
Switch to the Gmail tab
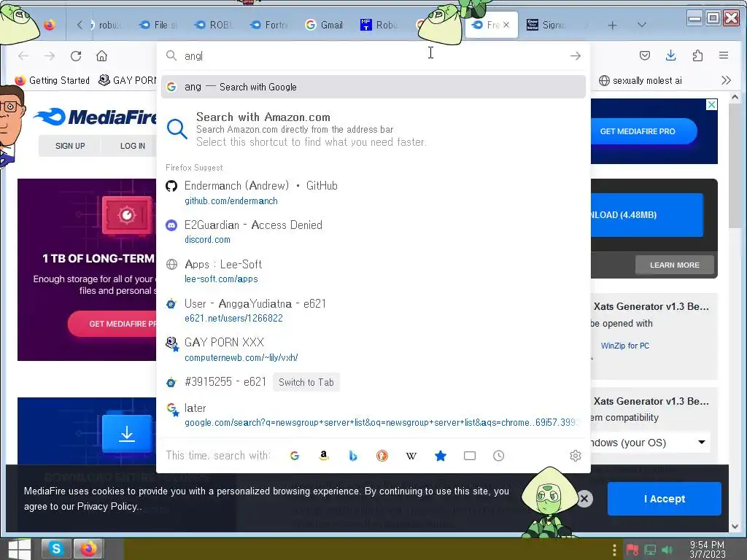tap(325, 25)
